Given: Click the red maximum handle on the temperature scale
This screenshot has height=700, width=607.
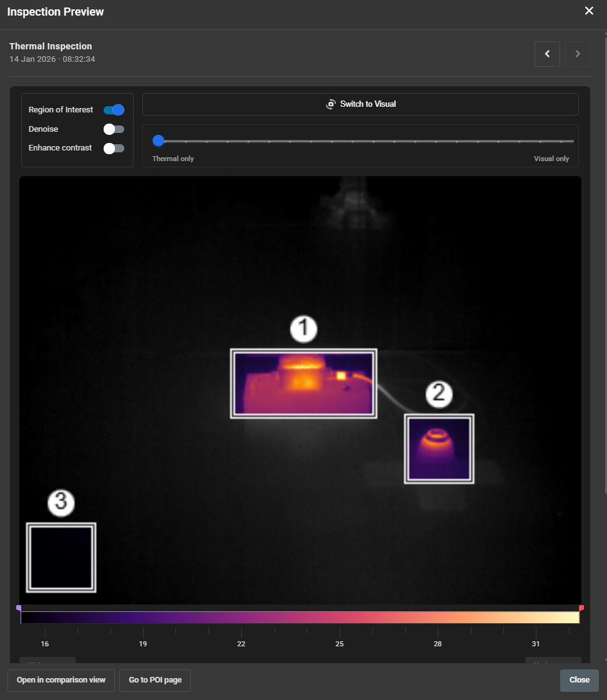Looking at the screenshot, I should coord(581,608).
